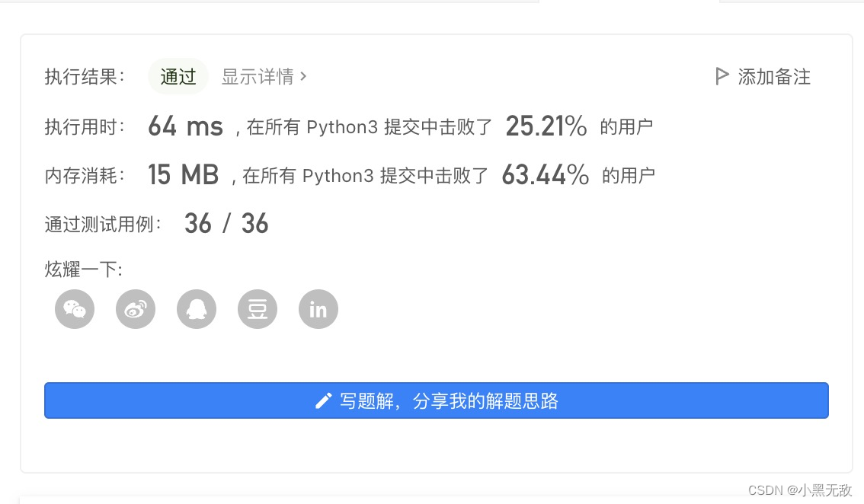The image size is (864, 504).
Task: Click the 64 ms runtime value
Action: tap(185, 126)
